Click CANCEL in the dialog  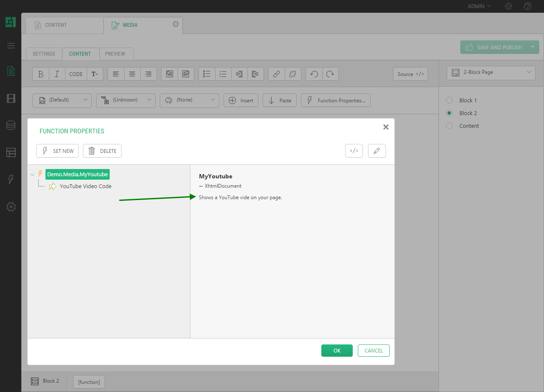point(374,350)
